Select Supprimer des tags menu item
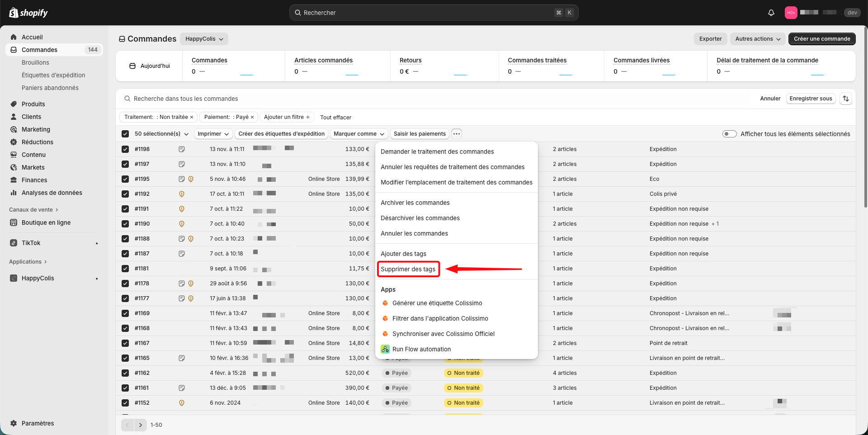This screenshot has height=435, width=868. (x=408, y=269)
